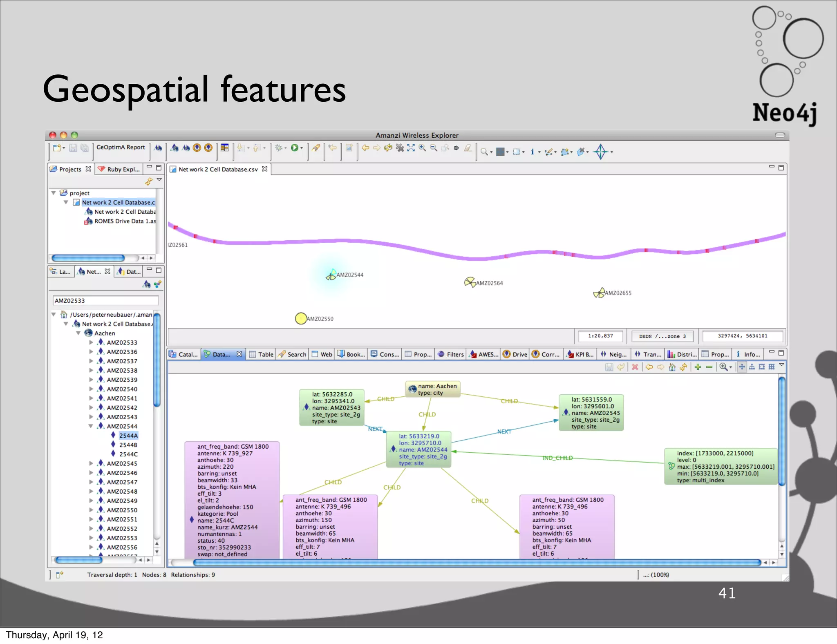
Task: Toggle the grid layout button in graph toolbar
Action: (x=771, y=367)
